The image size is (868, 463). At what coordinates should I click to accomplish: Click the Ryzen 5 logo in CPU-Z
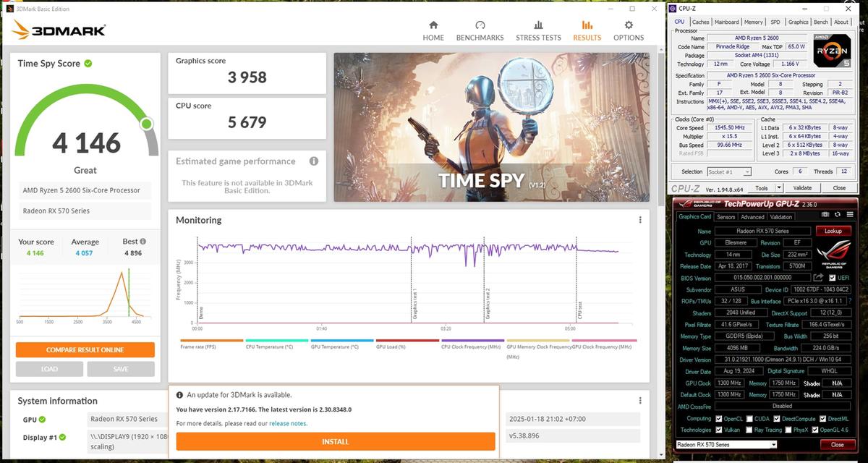tap(830, 51)
